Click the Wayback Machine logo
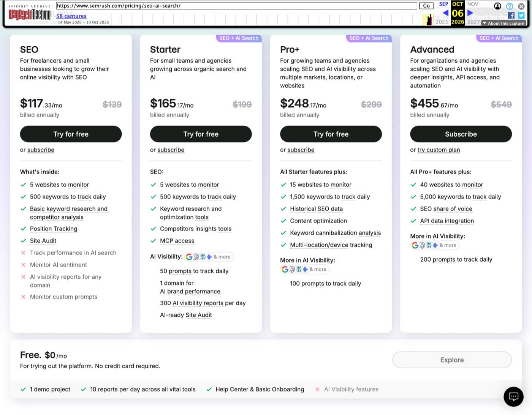This screenshot has height=415, width=532. coord(29,14)
